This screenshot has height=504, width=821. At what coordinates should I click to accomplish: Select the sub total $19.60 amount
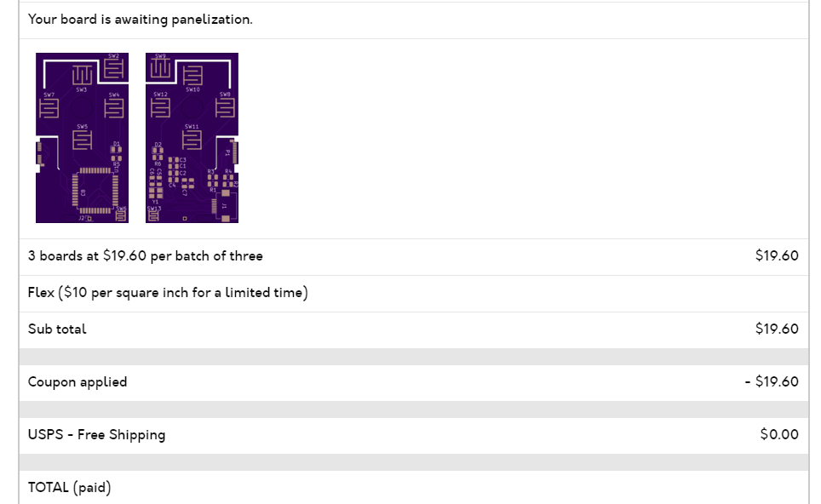[777, 329]
